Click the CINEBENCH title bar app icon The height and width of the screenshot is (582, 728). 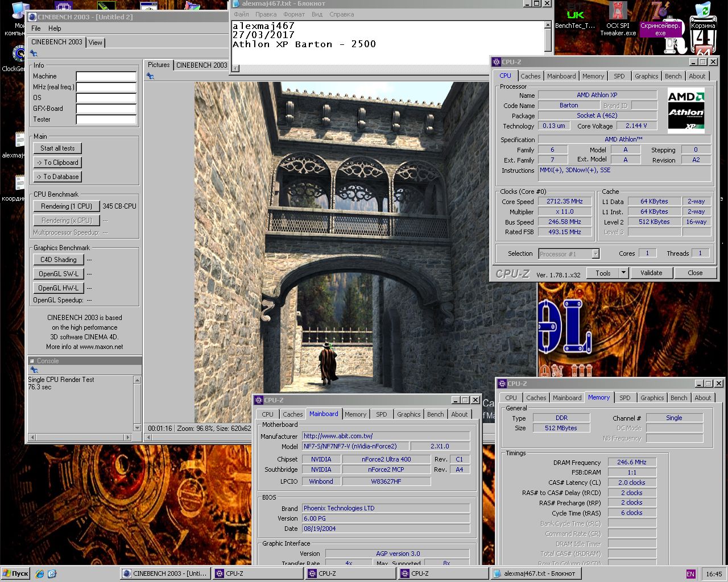tap(32, 17)
